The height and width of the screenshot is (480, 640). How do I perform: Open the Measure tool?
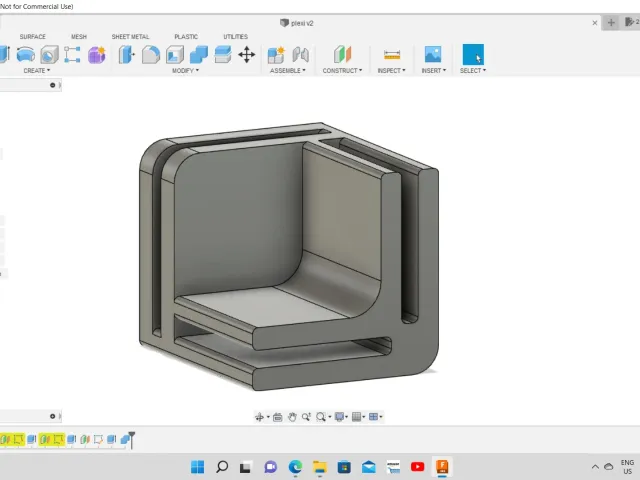pyautogui.click(x=392, y=54)
